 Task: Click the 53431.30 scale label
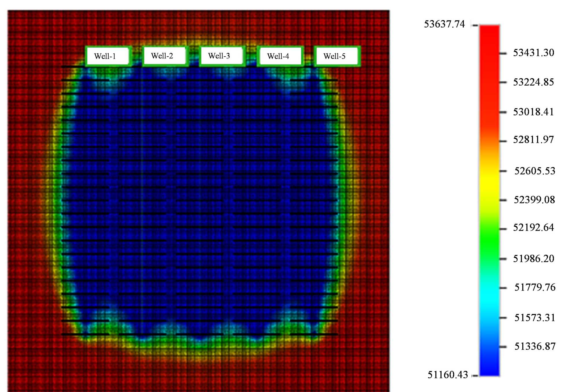533,53
